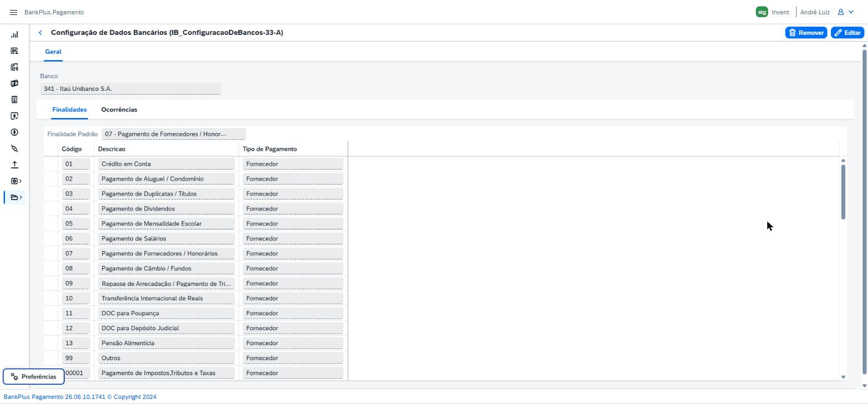Click the Editar button
The image size is (868, 404).
click(848, 33)
